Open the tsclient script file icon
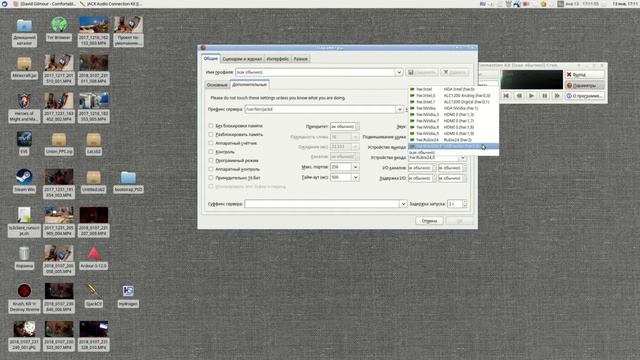Viewport: 640px width, 360px height. (x=24, y=222)
